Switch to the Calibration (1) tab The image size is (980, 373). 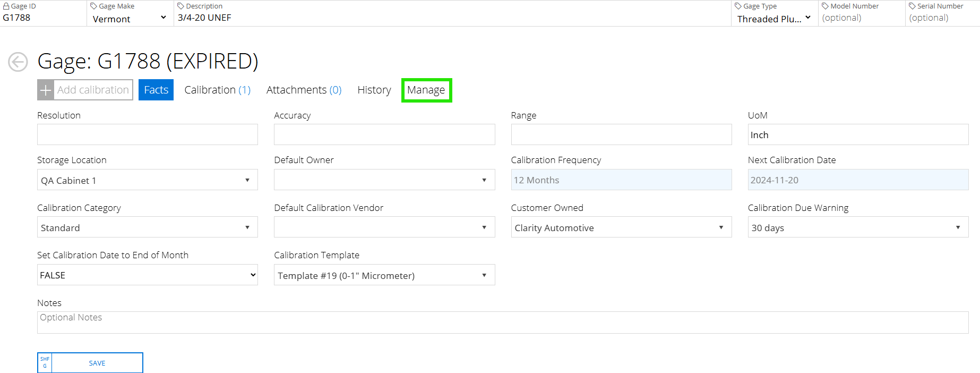pyautogui.click(x=218, y=90)
